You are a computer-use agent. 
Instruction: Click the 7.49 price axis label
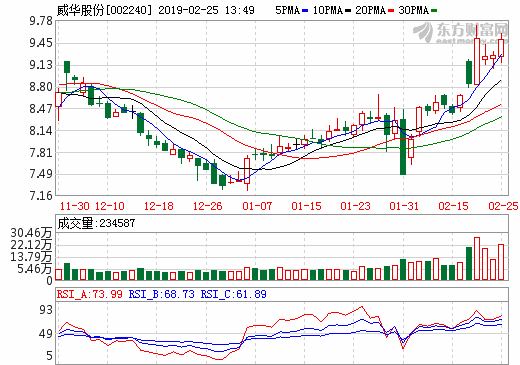pos(41,174)
